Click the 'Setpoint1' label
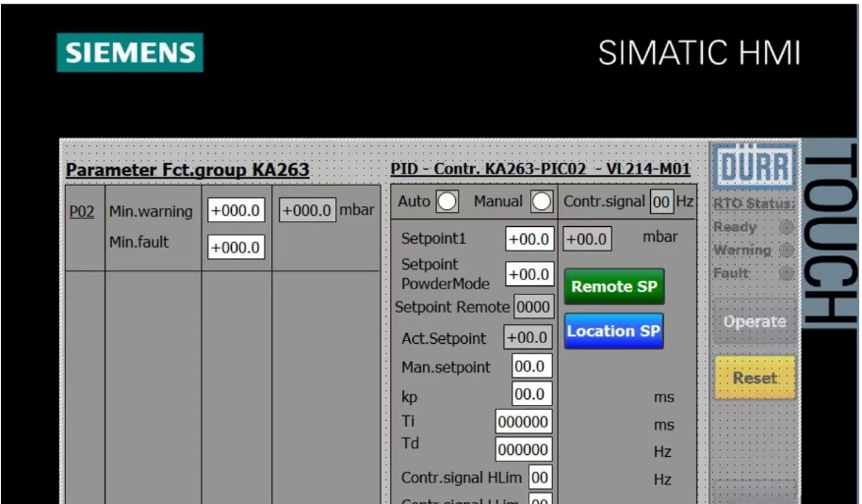 click(433, 238)
